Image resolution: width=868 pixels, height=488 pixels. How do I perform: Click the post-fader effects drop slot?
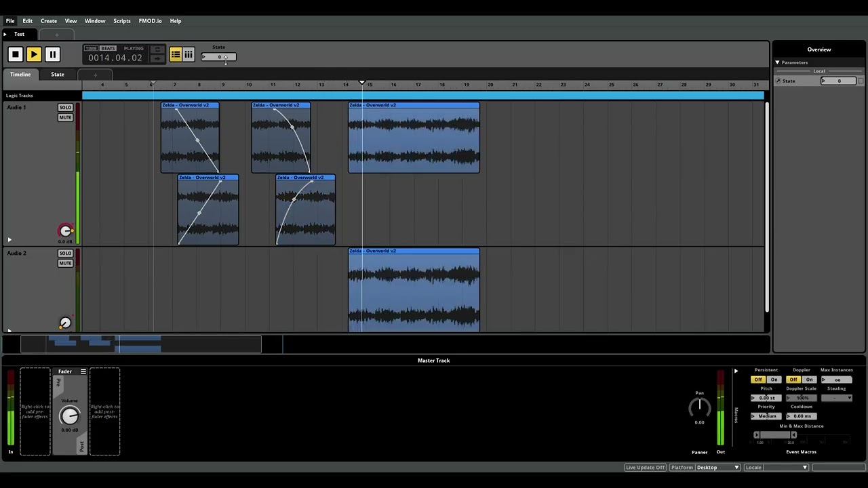(104, 411)
